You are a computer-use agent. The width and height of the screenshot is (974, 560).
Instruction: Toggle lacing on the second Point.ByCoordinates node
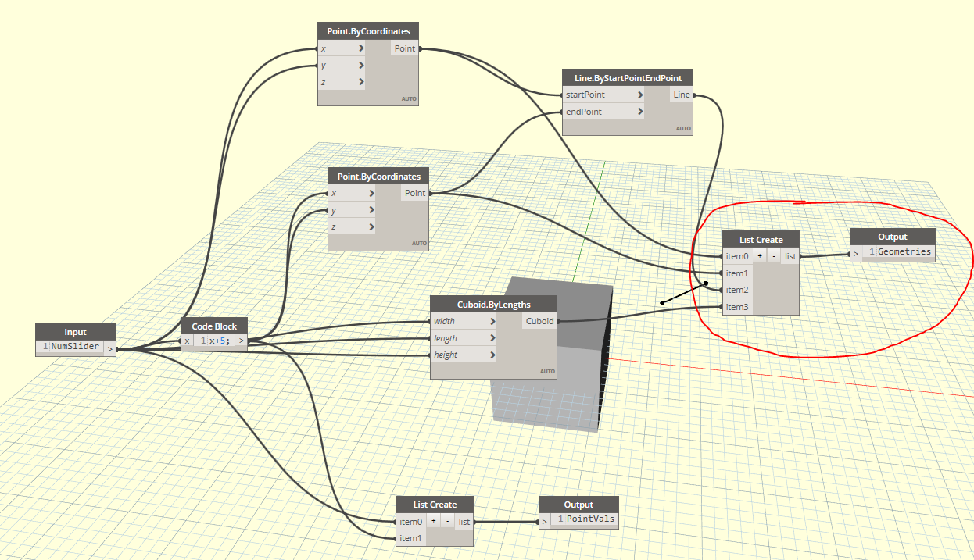419,243
